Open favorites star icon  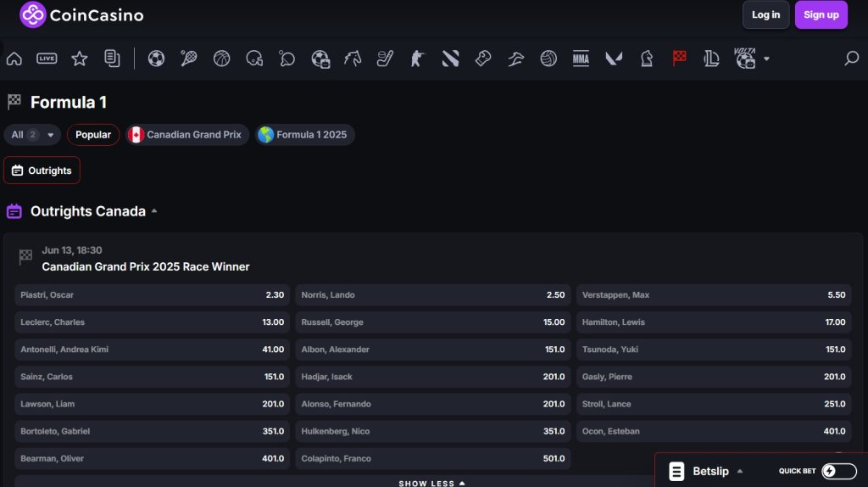(79, 59)
